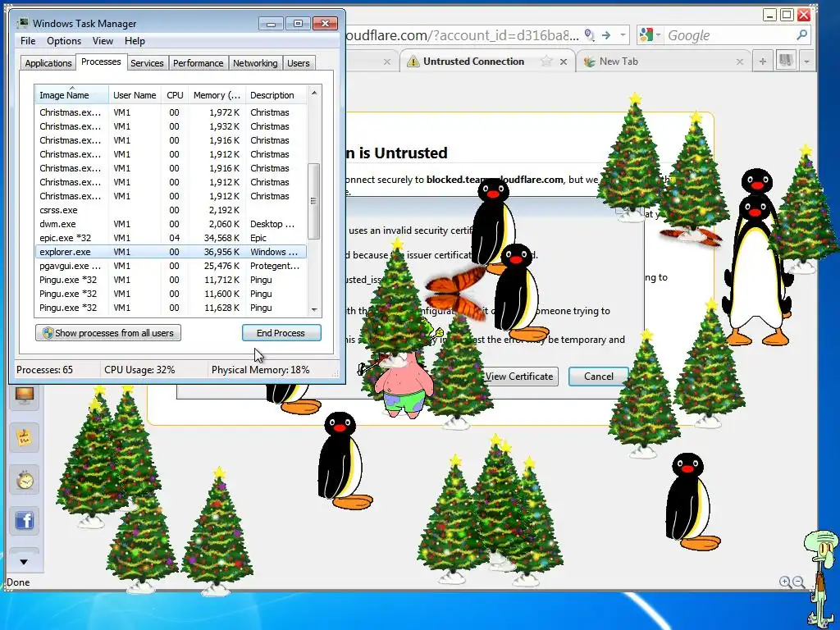This screenshot has height=630, width=840.
Task: Click the Squidward desktop character
Action: [821, 577]
